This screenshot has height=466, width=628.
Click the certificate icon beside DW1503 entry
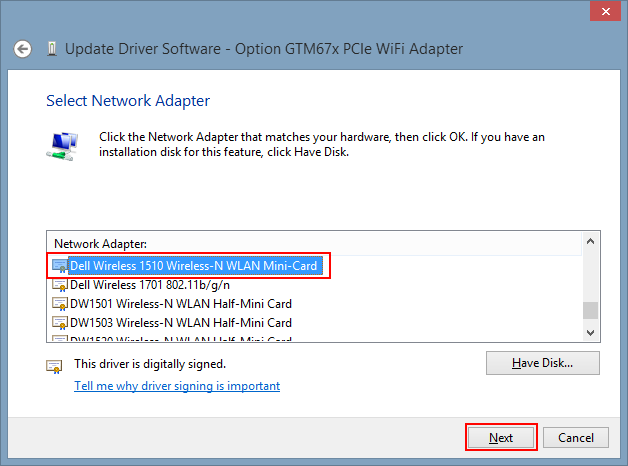60,323
